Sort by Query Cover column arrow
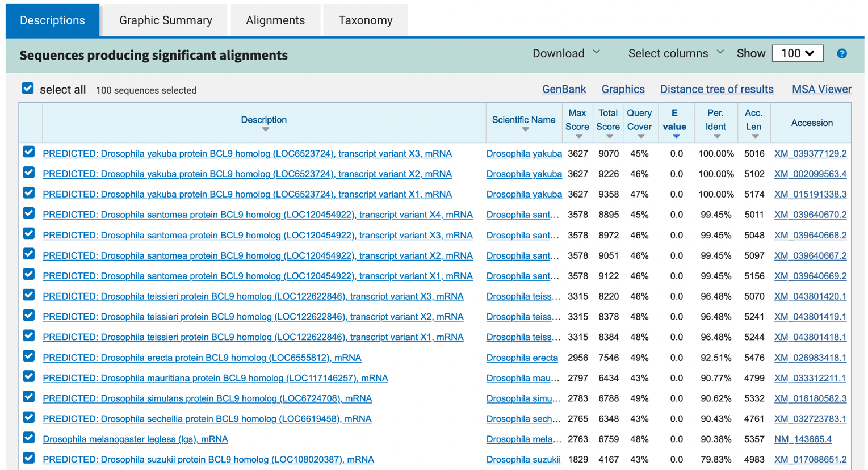 (640, 137)
